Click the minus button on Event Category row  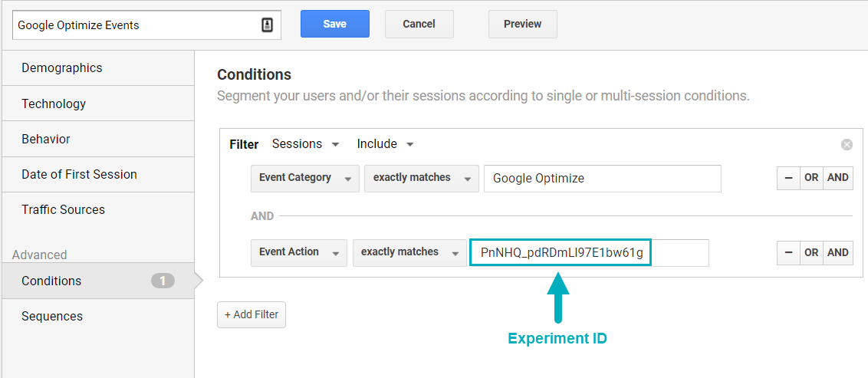click(x=788, y=178)
